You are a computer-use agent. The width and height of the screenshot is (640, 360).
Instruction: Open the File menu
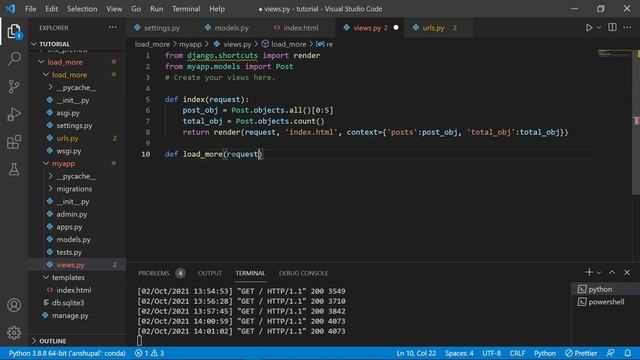[x=30, y=9]
